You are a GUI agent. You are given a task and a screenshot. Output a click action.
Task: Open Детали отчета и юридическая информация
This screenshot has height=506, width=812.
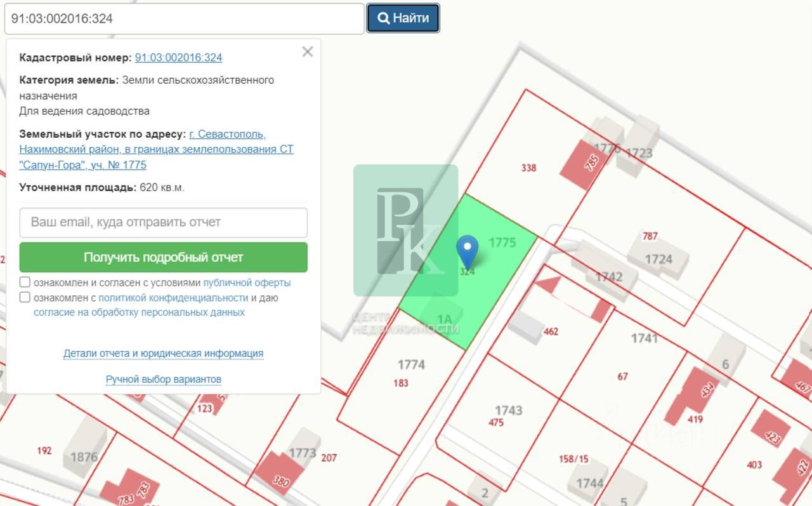[x=163, y=354]
